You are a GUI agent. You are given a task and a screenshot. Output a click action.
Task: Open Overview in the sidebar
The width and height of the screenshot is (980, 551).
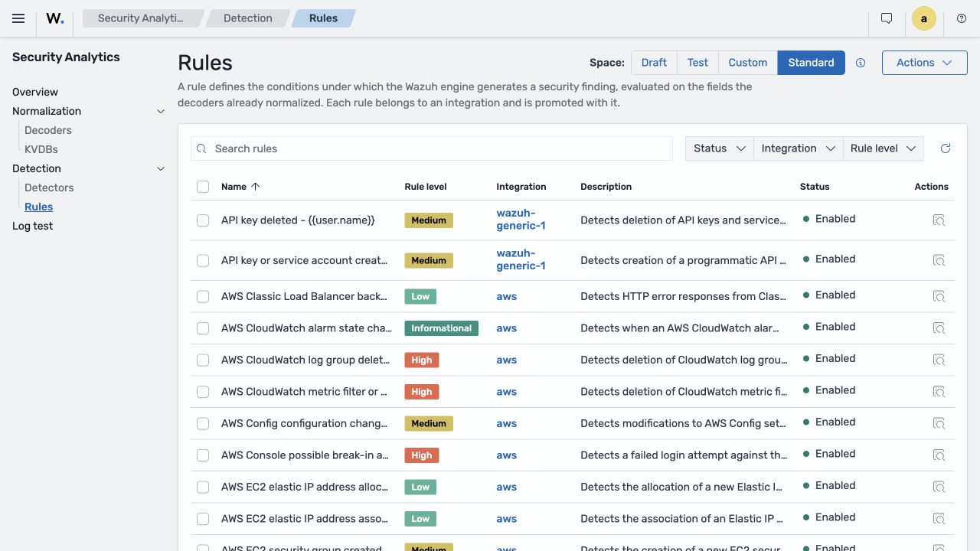(x=35, y=92)
